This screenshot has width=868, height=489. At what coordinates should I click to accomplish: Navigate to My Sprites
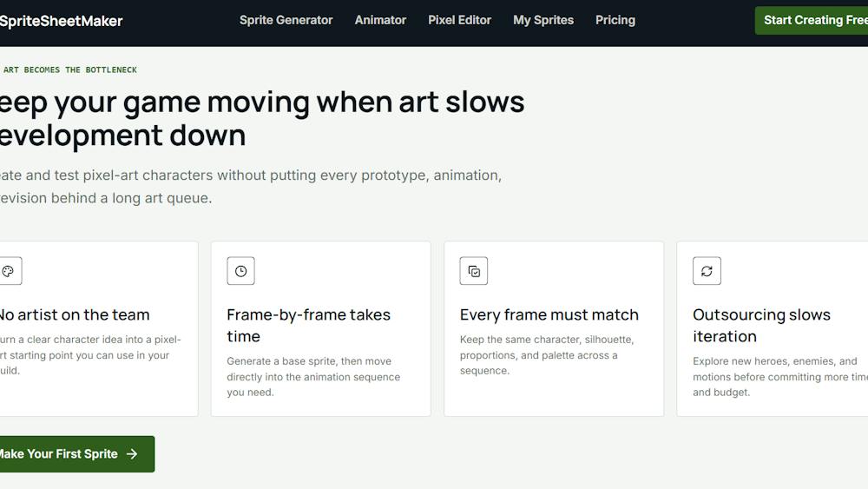(543, 20)
